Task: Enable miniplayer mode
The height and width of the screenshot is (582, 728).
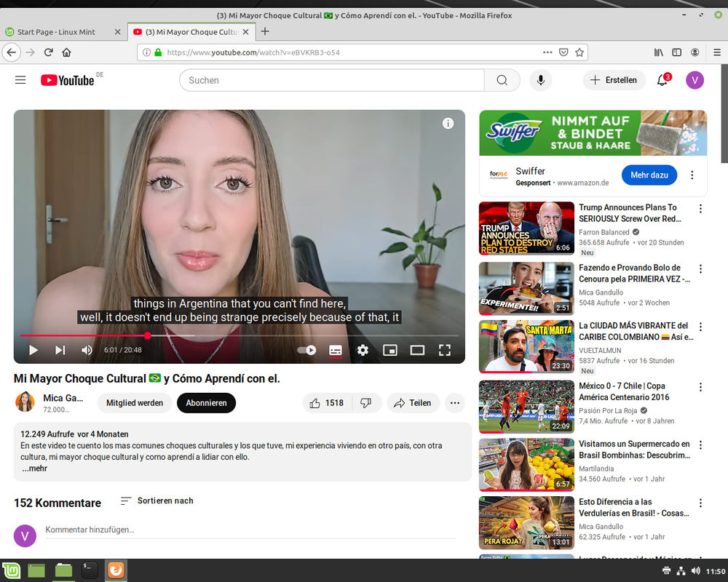Action: click(x=390, y=350)
